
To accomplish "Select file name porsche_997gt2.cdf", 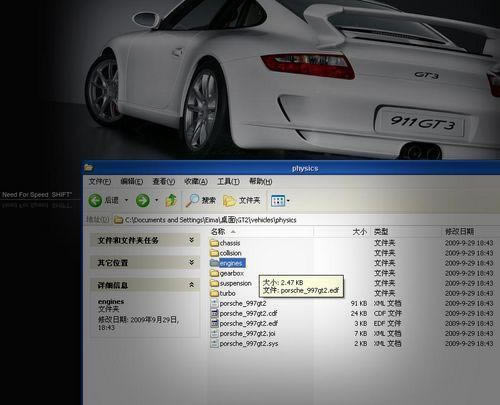I will coord(248,313).
